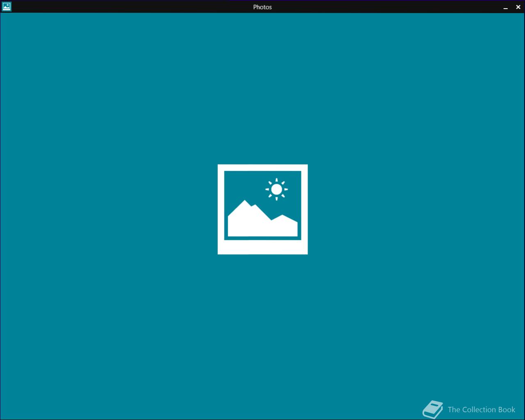The image size is (525, 420).
Task: Click the Photos title text
Action: tap(262, 7)
